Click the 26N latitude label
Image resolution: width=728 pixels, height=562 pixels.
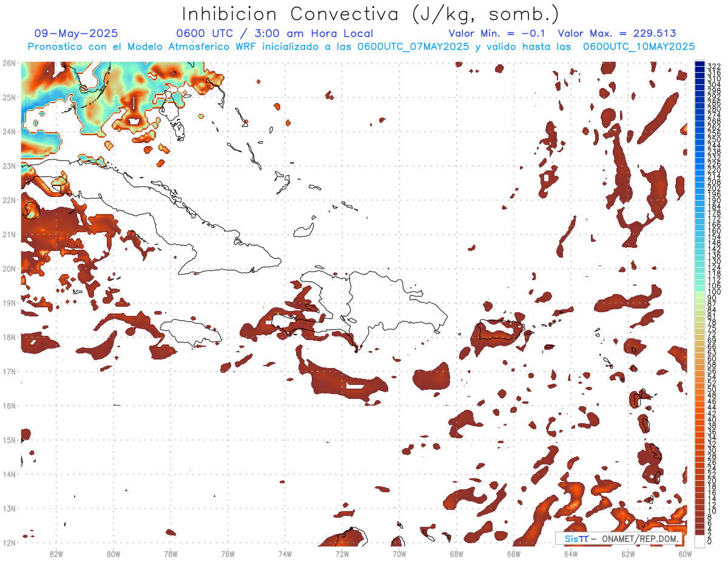(x=9, y=62)
